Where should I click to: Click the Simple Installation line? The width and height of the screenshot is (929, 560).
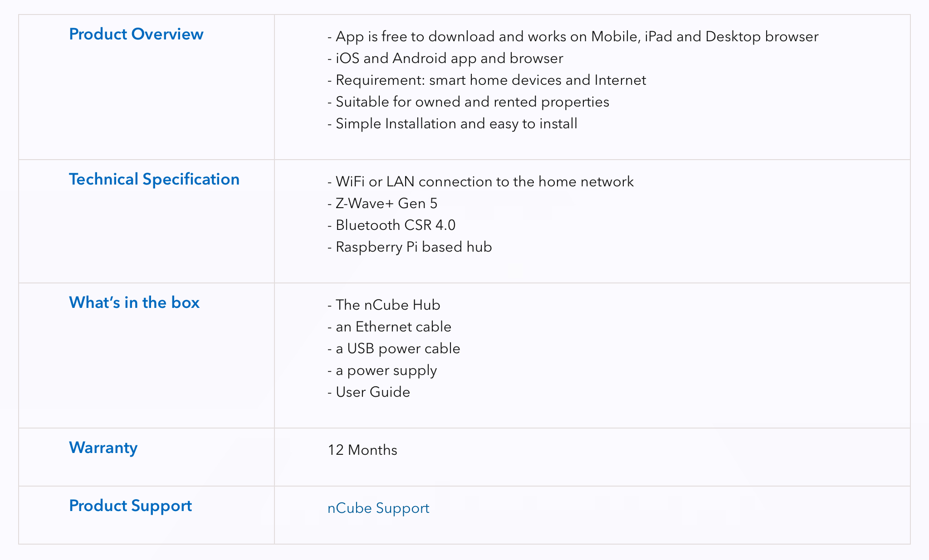coord(452,123)
